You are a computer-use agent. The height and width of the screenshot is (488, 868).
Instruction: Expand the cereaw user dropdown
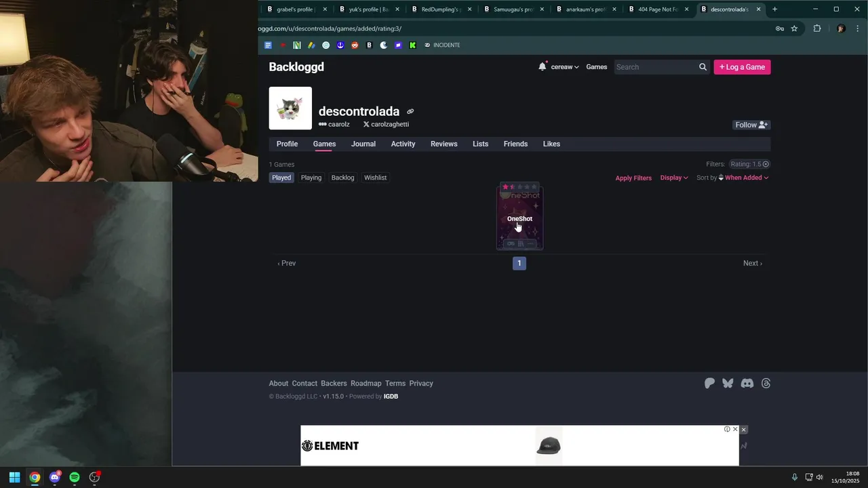click(565, 67)
